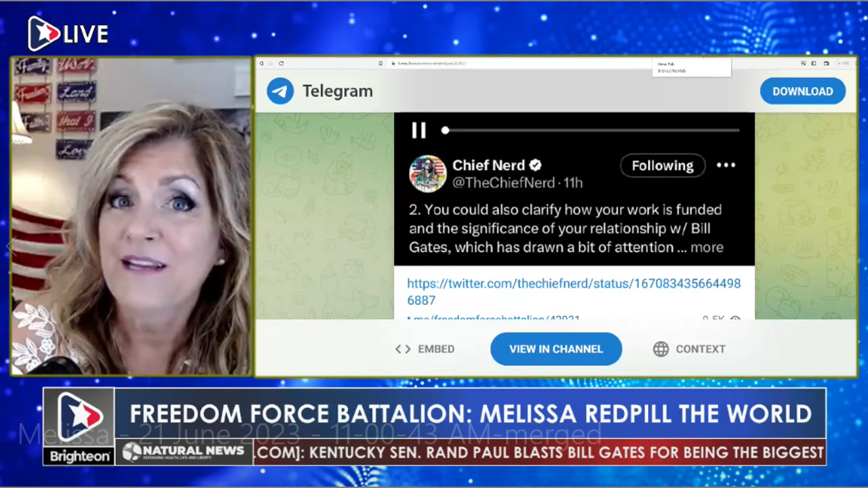
Task: Open Chief Nerd's profile avatar
Action: [x=427, y=174]
